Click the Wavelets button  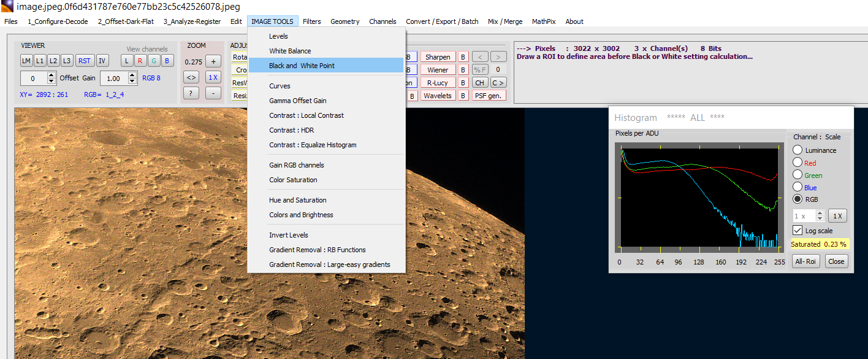tap(438, 96)
